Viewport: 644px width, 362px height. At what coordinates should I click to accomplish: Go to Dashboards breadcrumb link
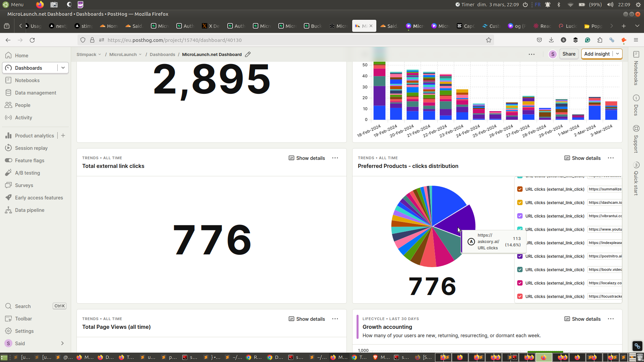(162, 54)
